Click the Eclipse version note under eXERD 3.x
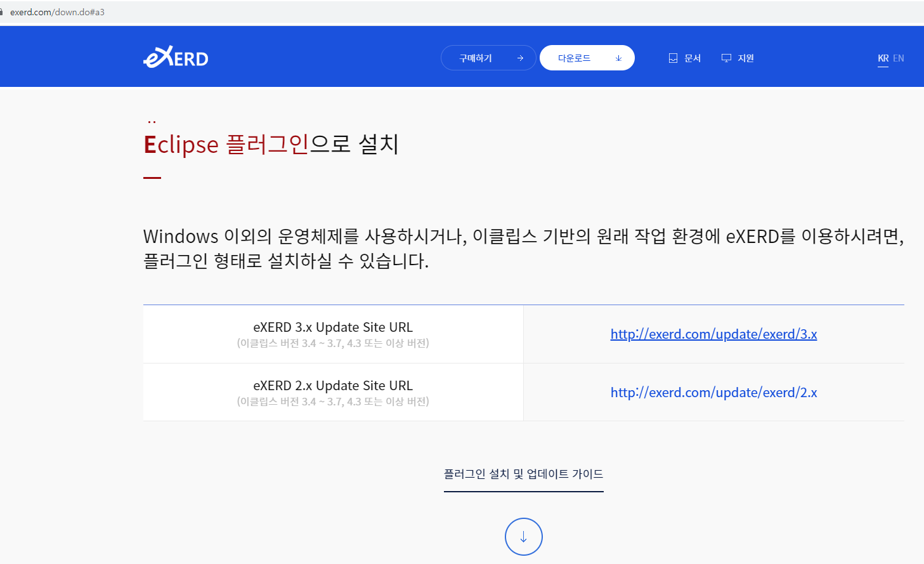 [333, 343]
